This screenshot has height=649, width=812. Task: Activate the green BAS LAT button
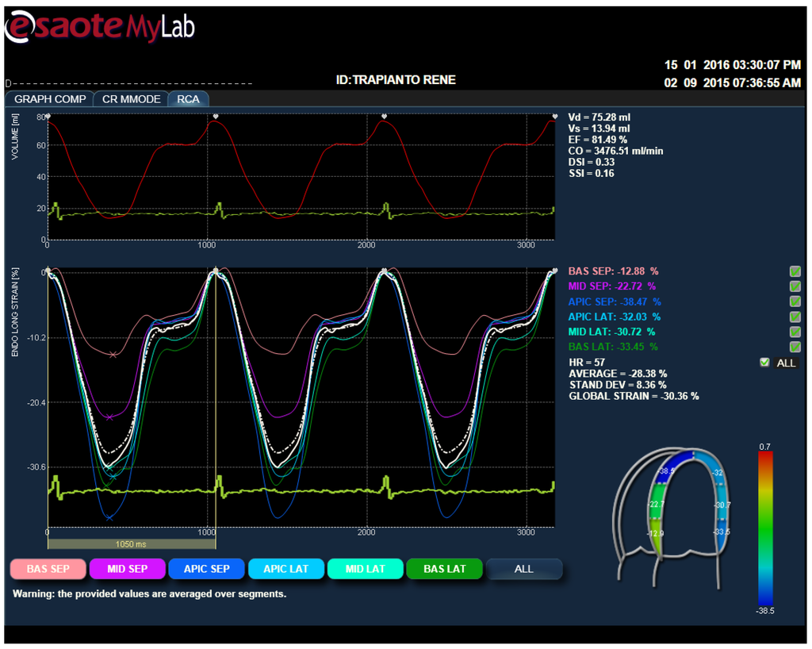pyautogui.click(x=444, y=569)
